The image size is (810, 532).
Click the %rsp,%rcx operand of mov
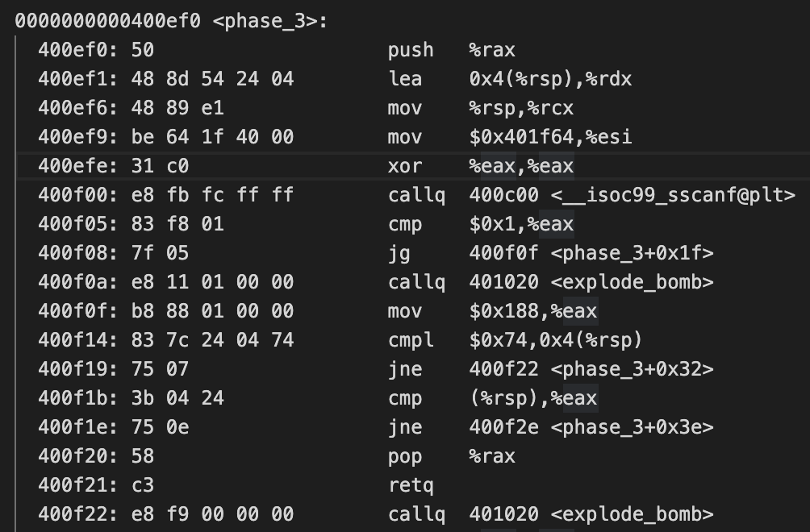(x=520, y=108)
